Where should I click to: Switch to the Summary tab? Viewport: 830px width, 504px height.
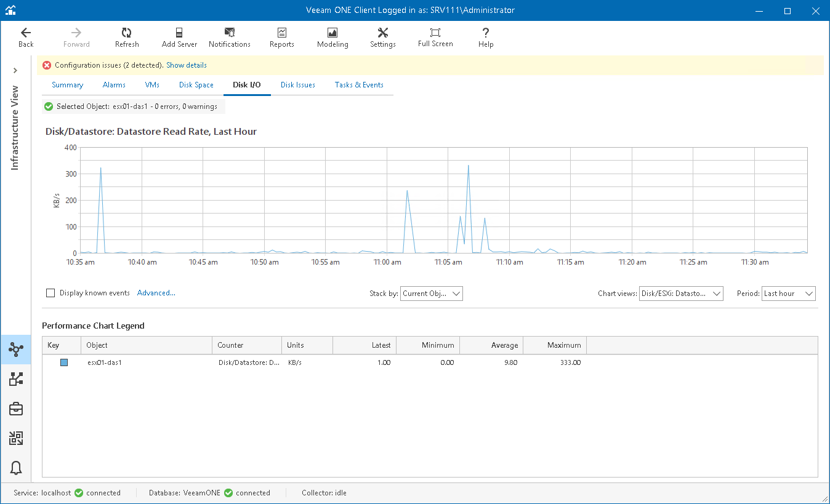click(x=67, y=85)
